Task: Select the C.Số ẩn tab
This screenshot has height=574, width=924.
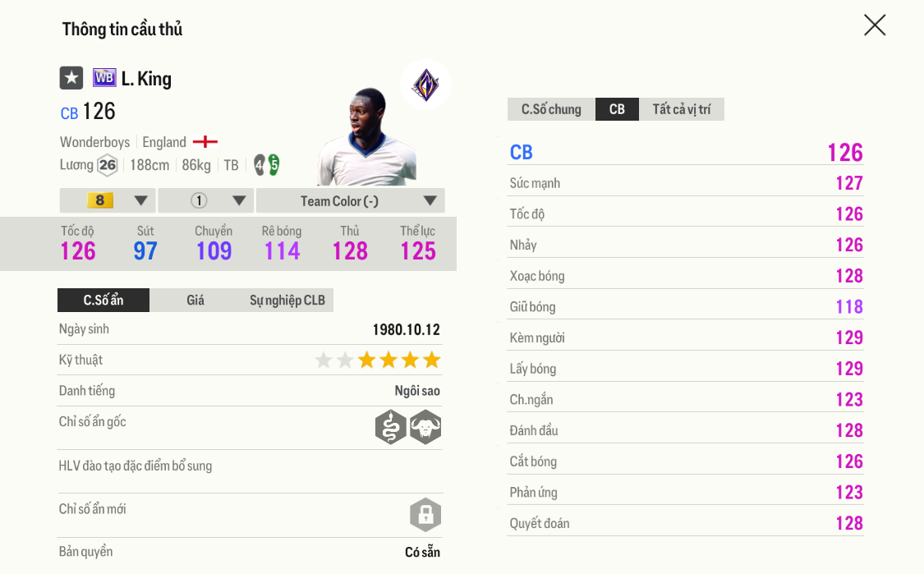Action: (103, 300)
